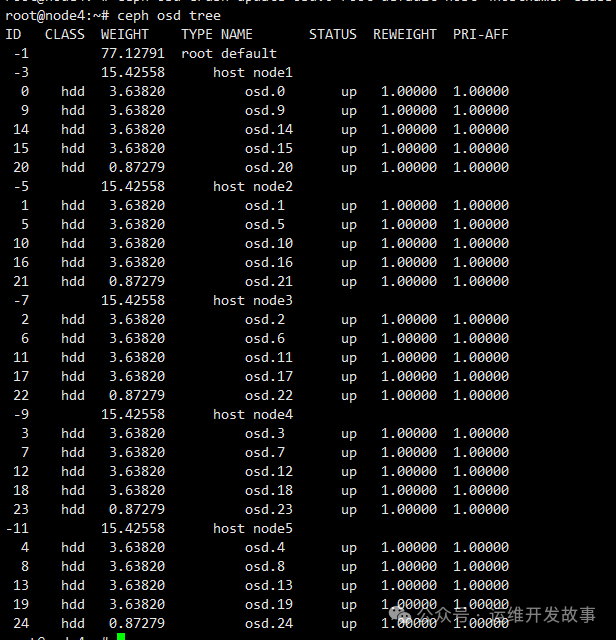Click weight 0.87279 in the osd.21 row

137,281
